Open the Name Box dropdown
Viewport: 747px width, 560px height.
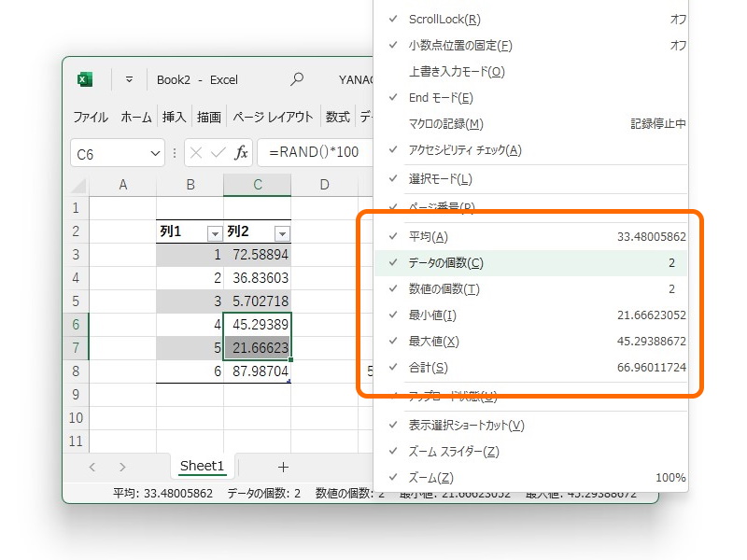click(x=155, y=151)
